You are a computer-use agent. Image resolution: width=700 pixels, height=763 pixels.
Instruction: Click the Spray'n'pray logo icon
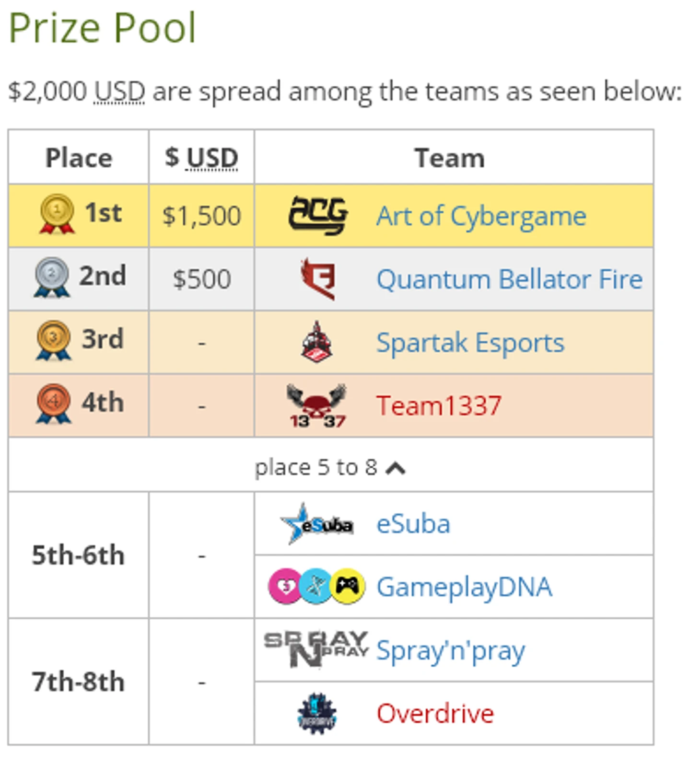coord(316,649)
